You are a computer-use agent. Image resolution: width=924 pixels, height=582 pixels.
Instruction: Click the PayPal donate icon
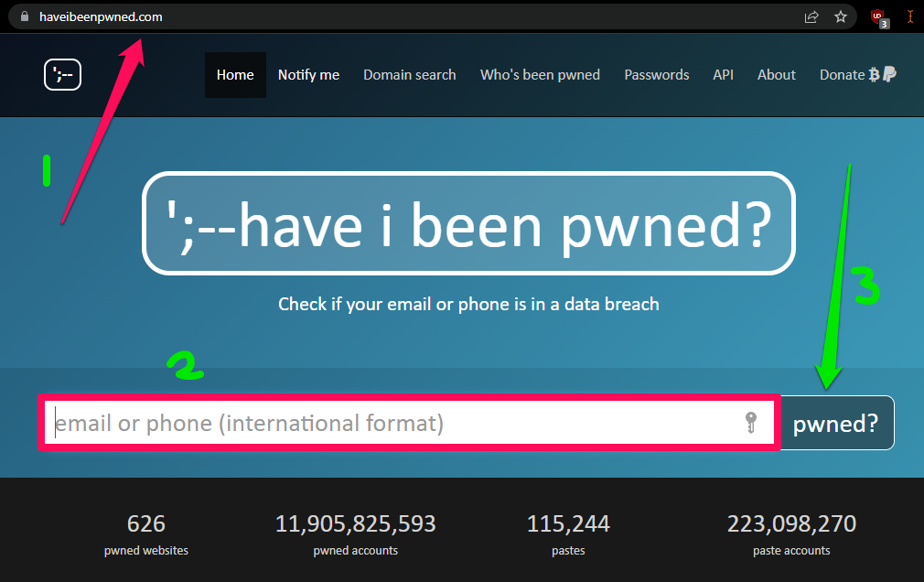pos(889,74)
